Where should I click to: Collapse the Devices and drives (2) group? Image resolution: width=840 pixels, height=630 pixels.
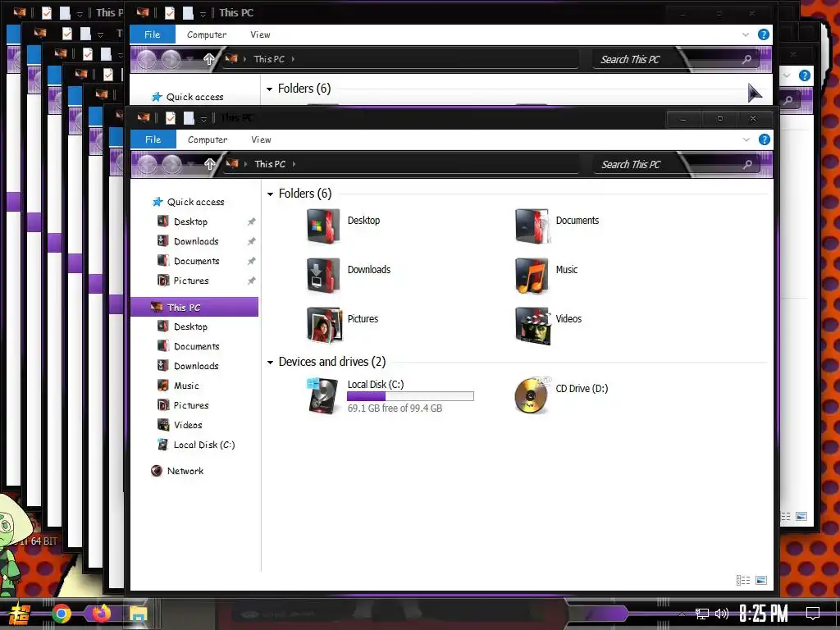tap(271, 363)
